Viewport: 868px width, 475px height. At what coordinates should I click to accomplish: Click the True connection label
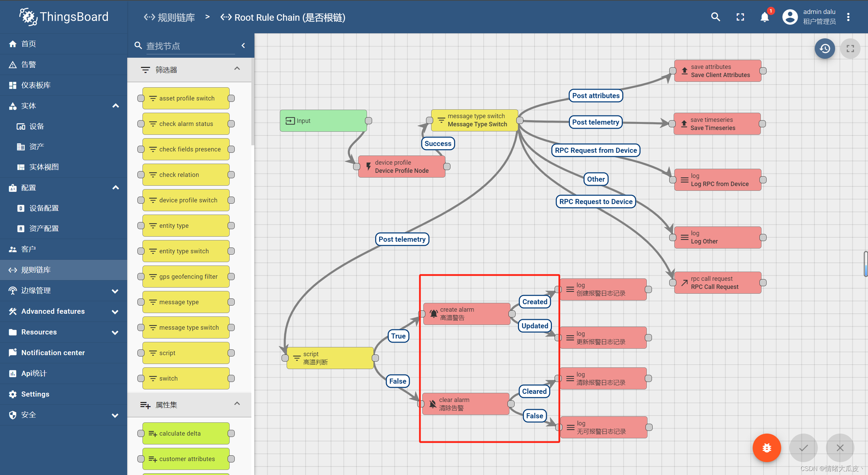[398, 336]
